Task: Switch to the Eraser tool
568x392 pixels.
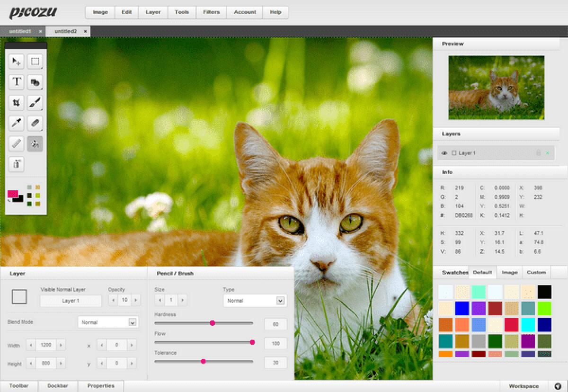Action: [x=35, y=123]
